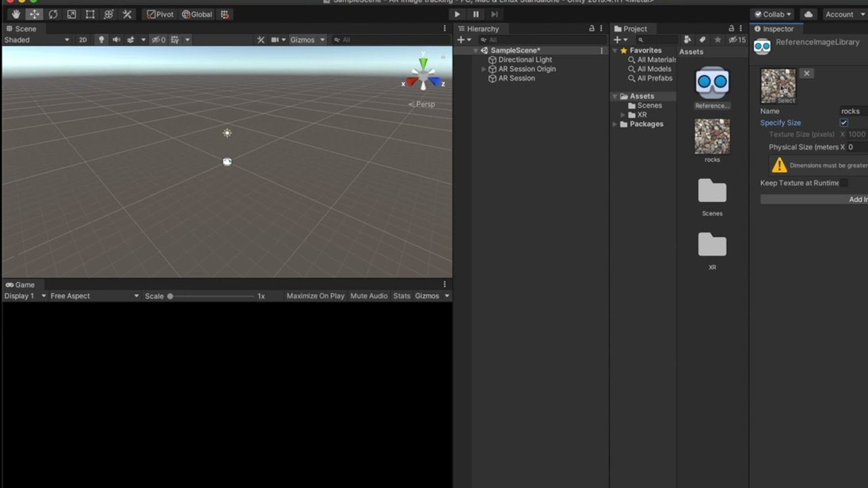Viewport: 868px width, 488px height.
Task: Open SampleScene options menu
Action: [x=601, y=51]
